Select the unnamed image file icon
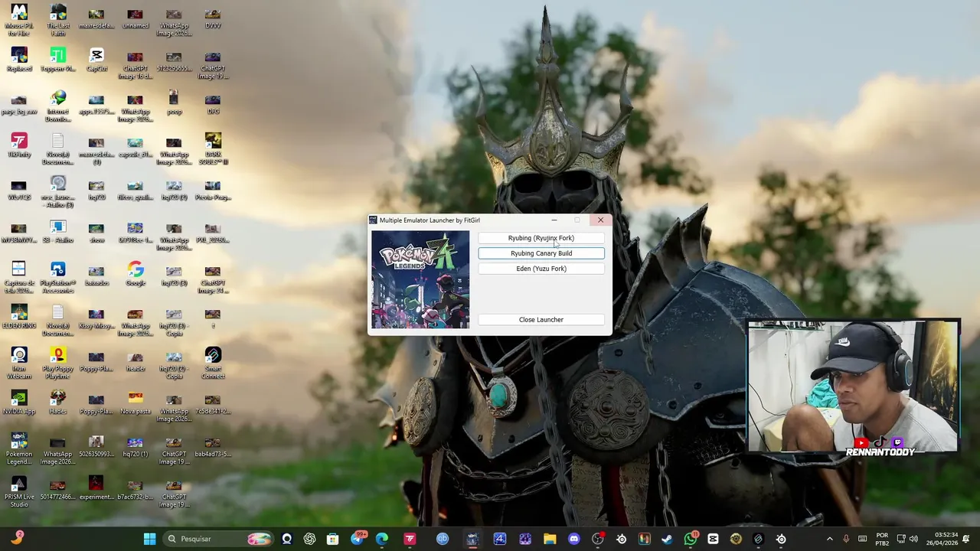Image resolution: width=980 pixels, height=551 pixels. [x=136, y=17]
